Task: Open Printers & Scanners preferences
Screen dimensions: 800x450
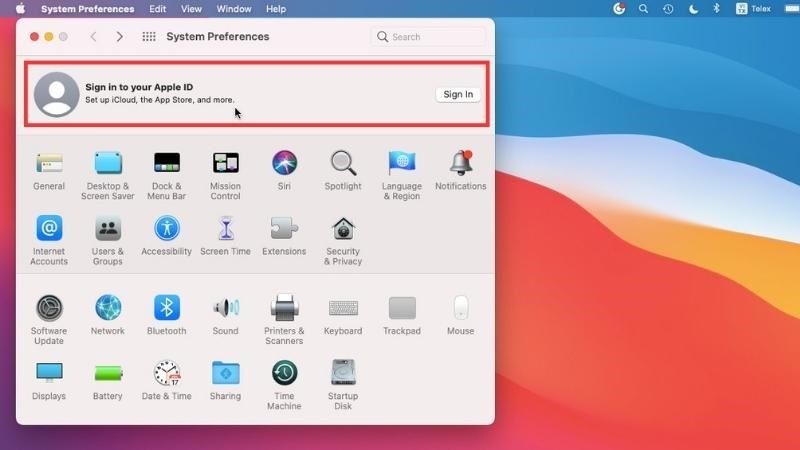Action: point(284,320)
